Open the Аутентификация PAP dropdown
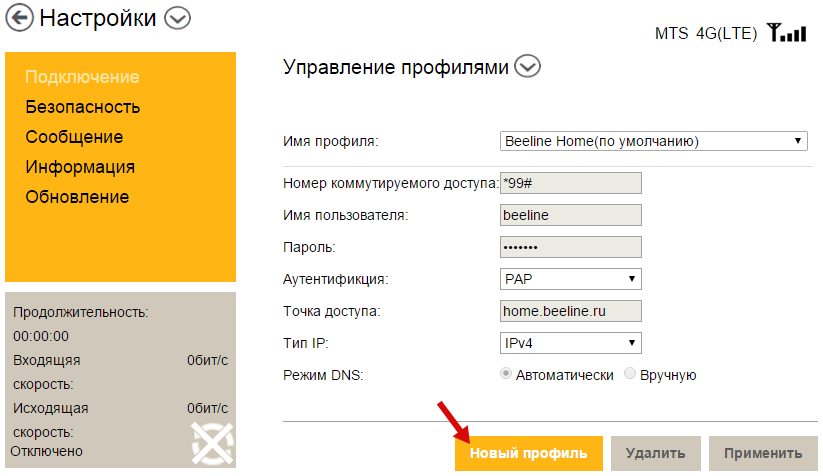This screenshot has width=823, height=476. pos(570,279)
